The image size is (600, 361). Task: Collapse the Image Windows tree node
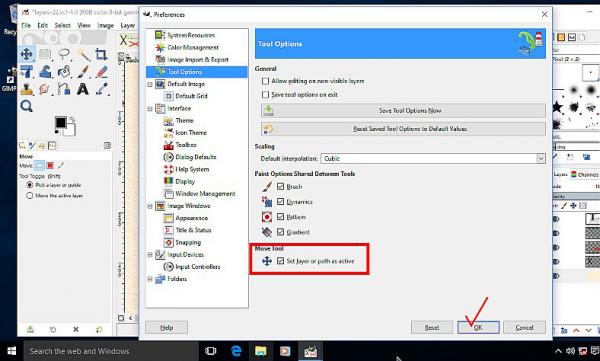(150, 206)
